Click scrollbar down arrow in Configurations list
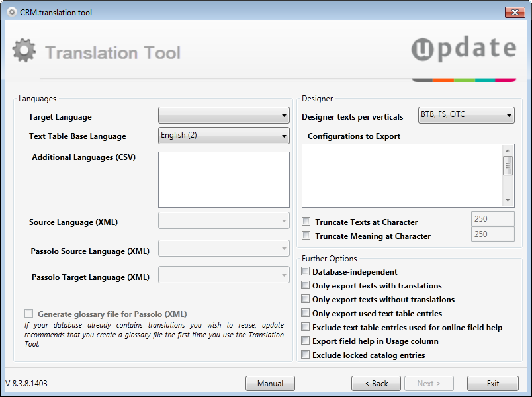The height and width of the screenshot is (397, 532). [x=508, y=200]
